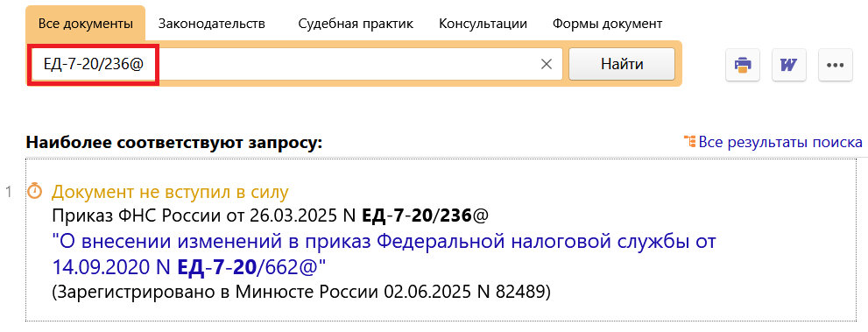Select the Приказ ФНС России от 26.03.2025 line

click(x=270, y=215)
